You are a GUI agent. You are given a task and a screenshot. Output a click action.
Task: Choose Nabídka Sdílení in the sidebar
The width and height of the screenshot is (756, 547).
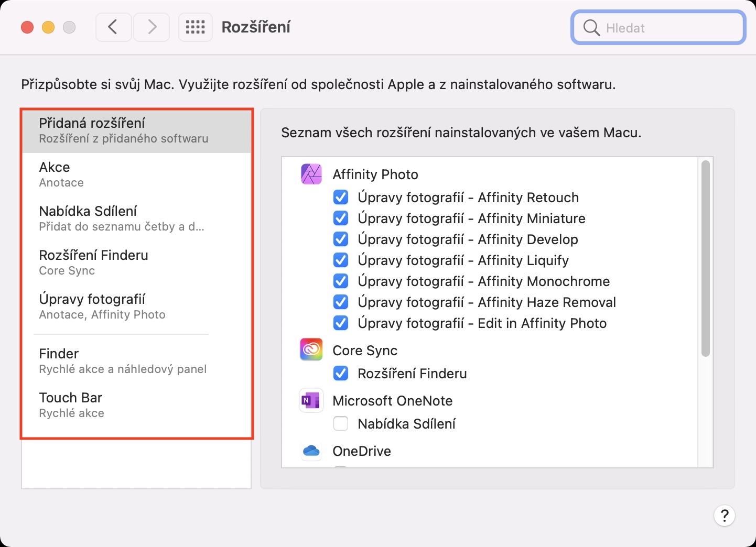136,219
